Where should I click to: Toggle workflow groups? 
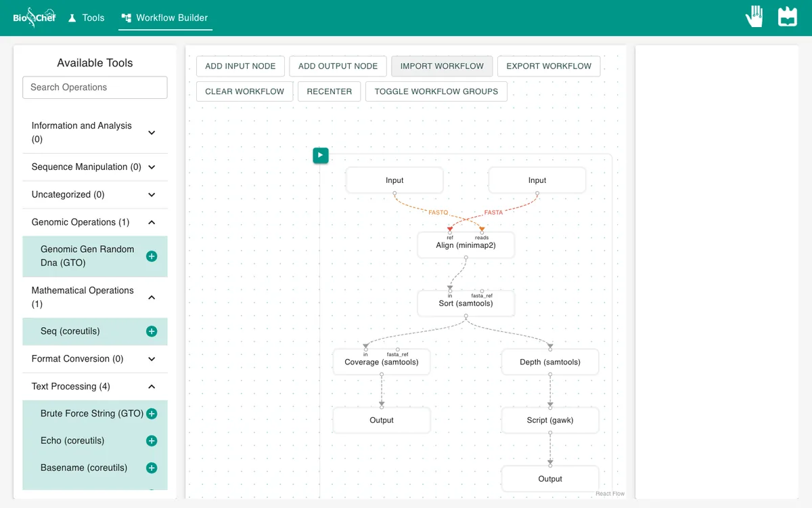pos(436,91)
